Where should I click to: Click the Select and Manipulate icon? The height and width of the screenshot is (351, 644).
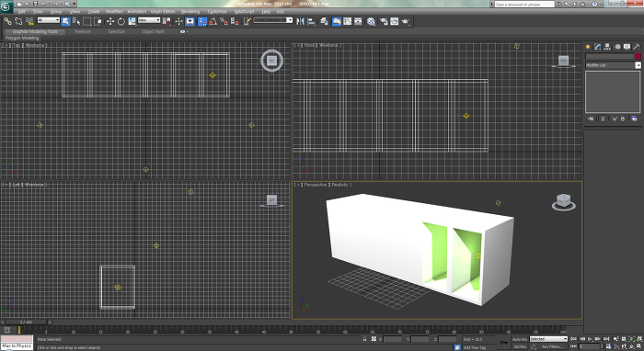tap(178, 21)
